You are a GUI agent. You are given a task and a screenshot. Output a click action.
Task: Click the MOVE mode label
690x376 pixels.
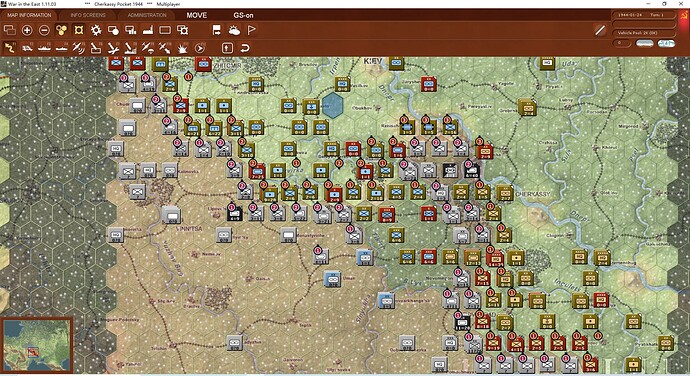tap(197, 15)
